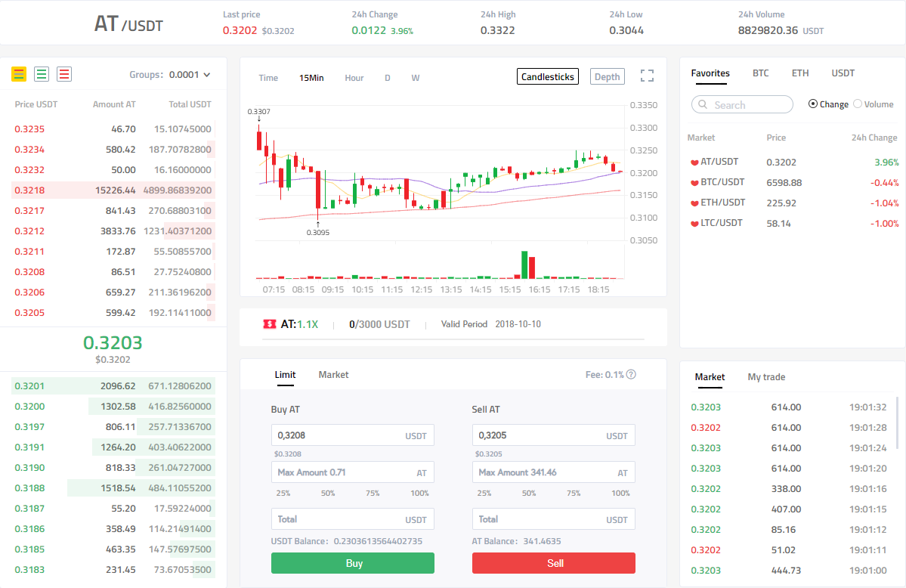Select the Market order tab
This screenshot has height=588, width=906.
click(x=333, y=375)
